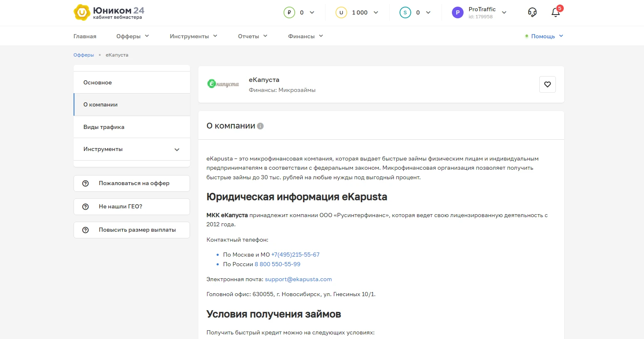
Task: Click the U coin balance icon
Action: tap(341, 12)
